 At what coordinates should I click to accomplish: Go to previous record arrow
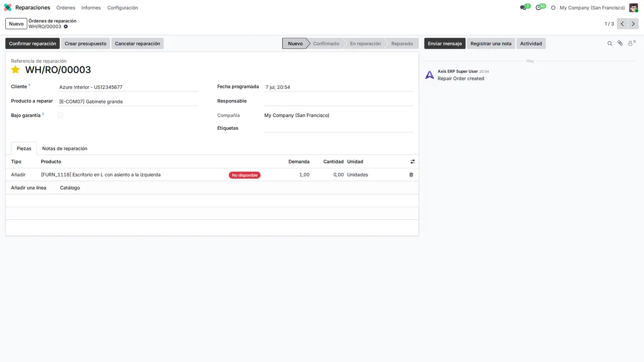(622, 24)
